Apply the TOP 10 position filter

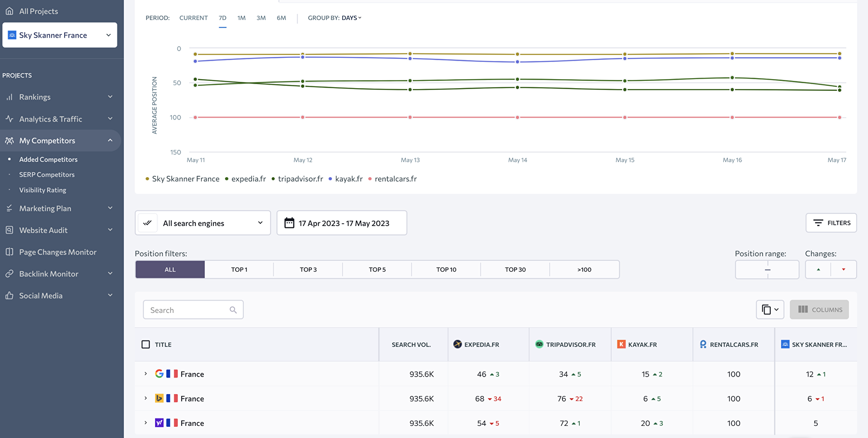point(446,269)
